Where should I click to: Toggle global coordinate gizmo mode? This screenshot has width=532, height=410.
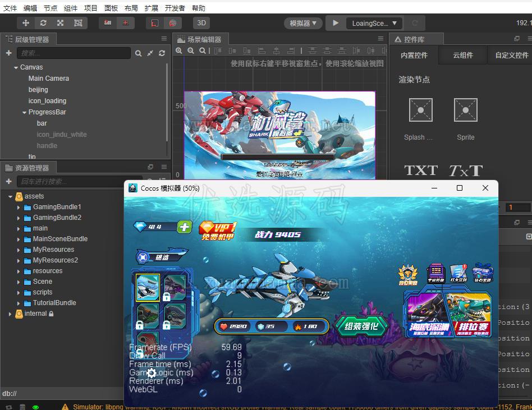coord(173,23)
